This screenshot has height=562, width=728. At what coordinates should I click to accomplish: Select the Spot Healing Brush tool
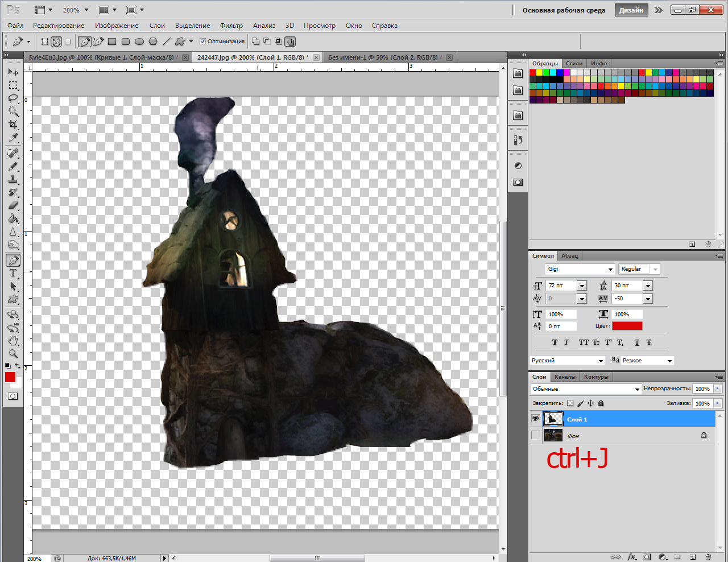pos(13,154)
